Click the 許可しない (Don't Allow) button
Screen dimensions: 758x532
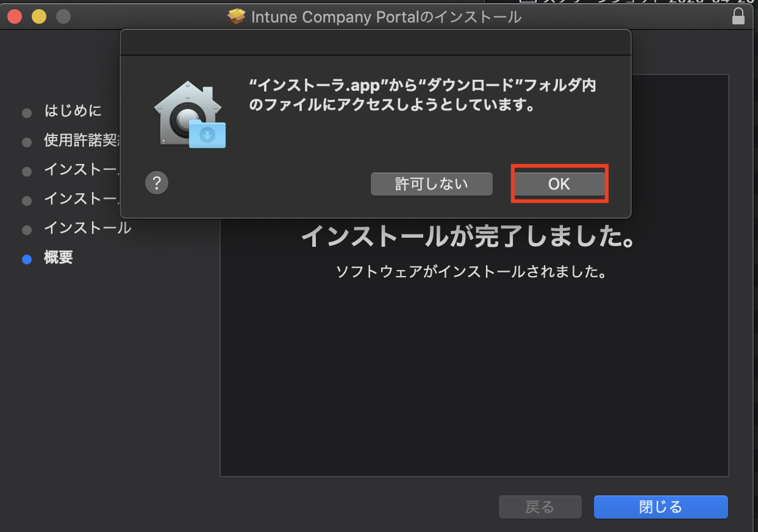[x=431, y=183]
